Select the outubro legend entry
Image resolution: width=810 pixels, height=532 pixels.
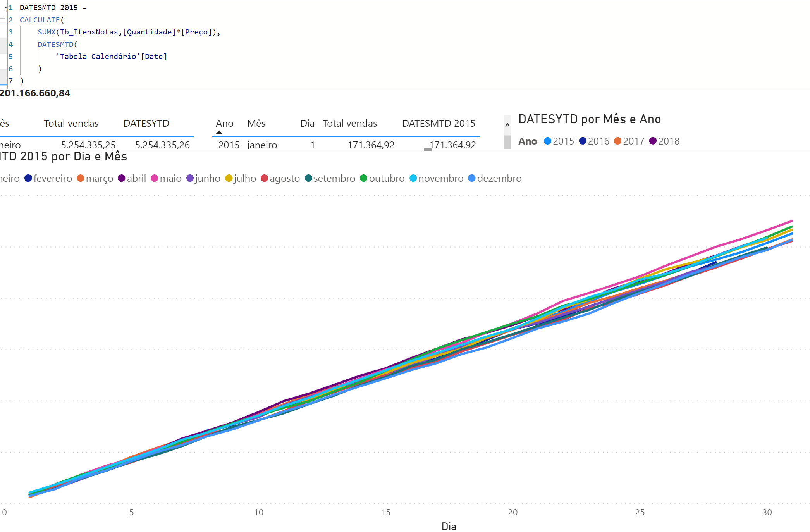click(382, 178)
